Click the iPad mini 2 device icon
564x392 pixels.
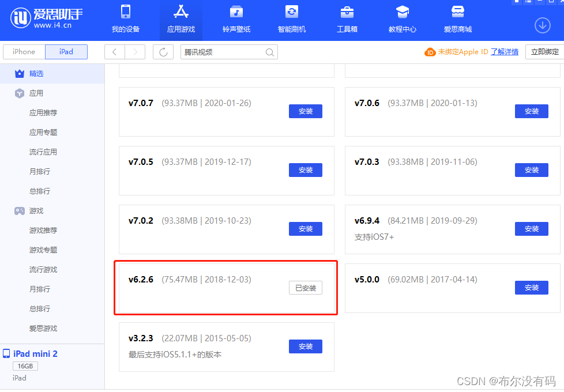click(6, 353)
